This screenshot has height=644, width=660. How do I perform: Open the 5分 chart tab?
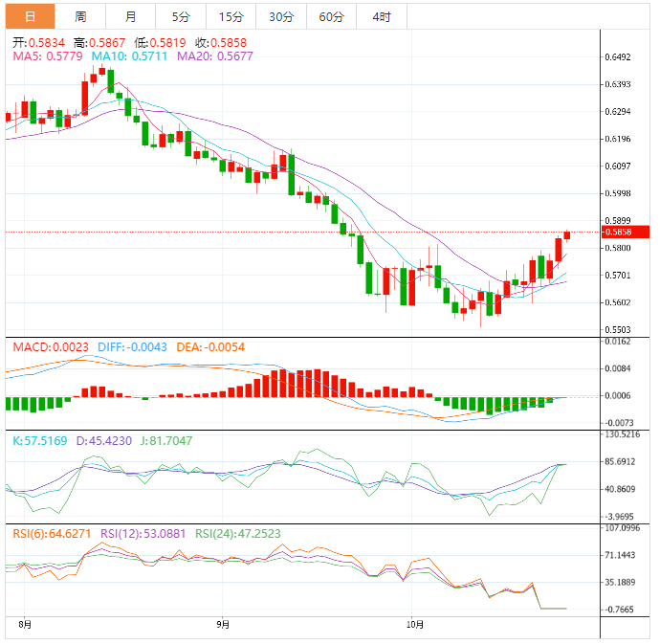coord(181,16)
